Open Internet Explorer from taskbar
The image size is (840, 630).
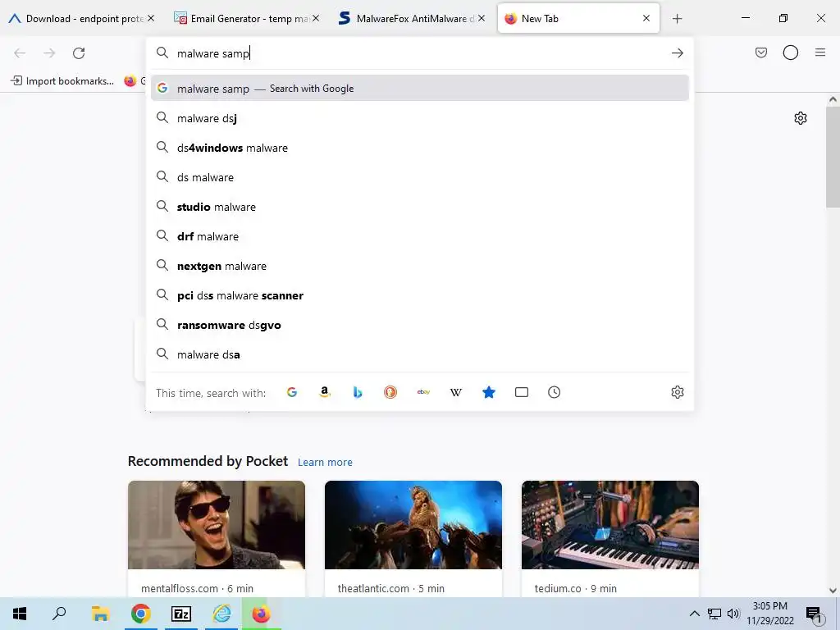(x=221, y=614)
